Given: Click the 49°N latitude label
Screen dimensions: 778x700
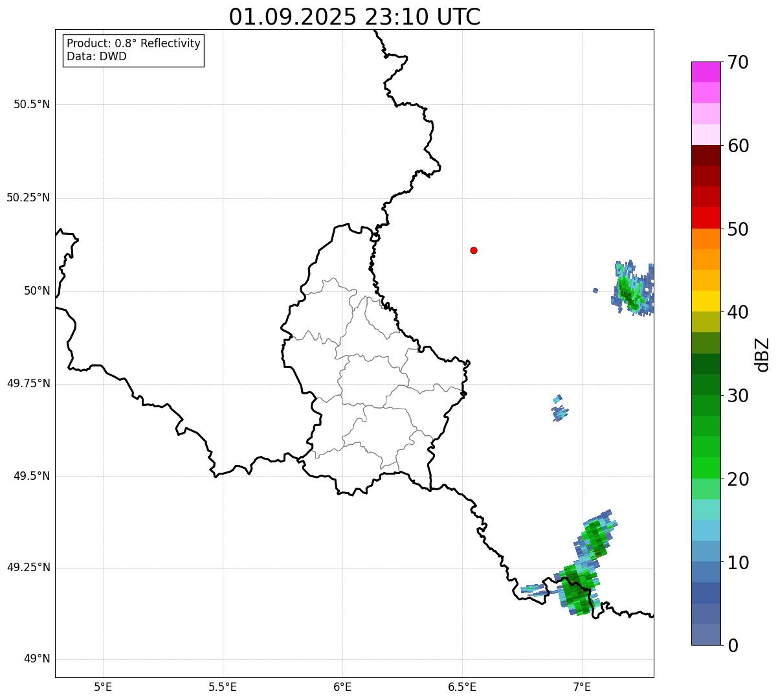Looking at the screenshot, I should point(37,659).
